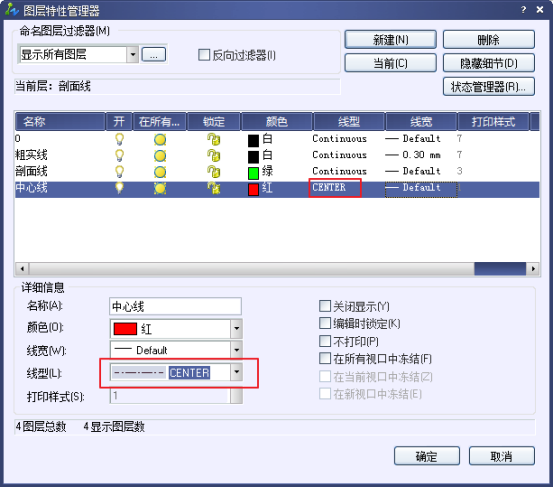Image resolution: width=554 pixels, height=487 pixels.
Task: Close the 图层特性管理器 dialog
Action: (x=540, y=10)
